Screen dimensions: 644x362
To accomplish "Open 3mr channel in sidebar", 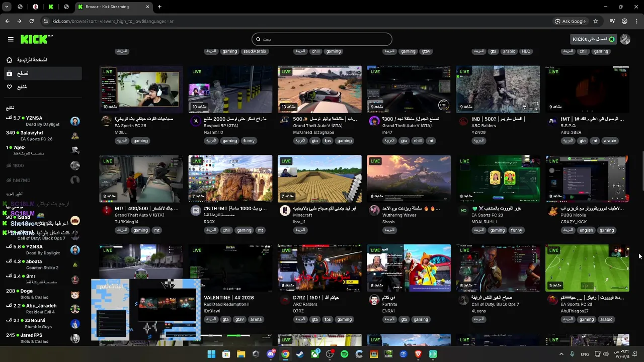I will pos(42,279).
